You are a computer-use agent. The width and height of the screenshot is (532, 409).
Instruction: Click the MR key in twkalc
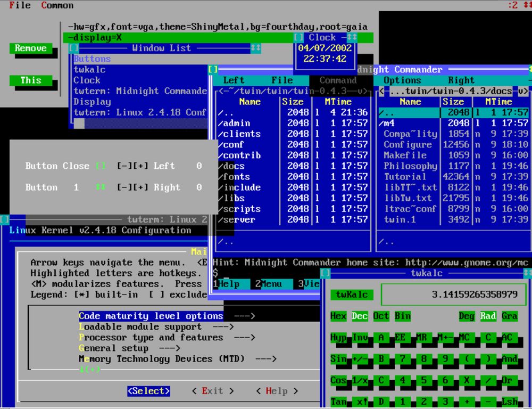[424, 338]
